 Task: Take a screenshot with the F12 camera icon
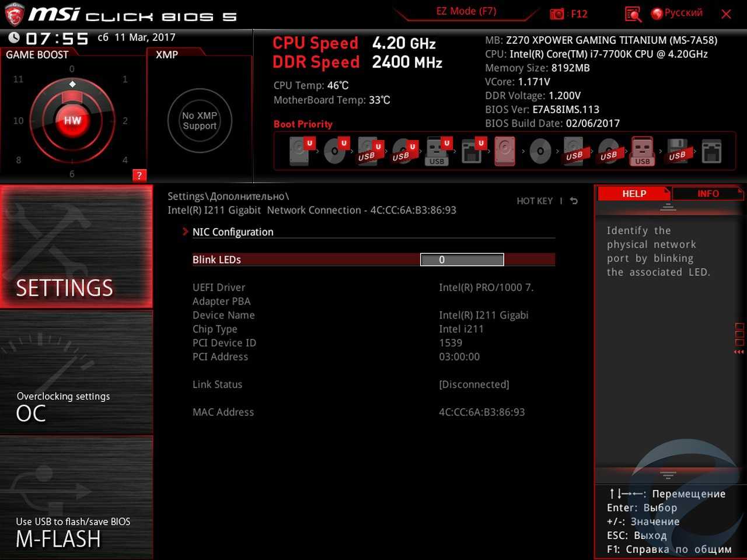coord(557,14)
